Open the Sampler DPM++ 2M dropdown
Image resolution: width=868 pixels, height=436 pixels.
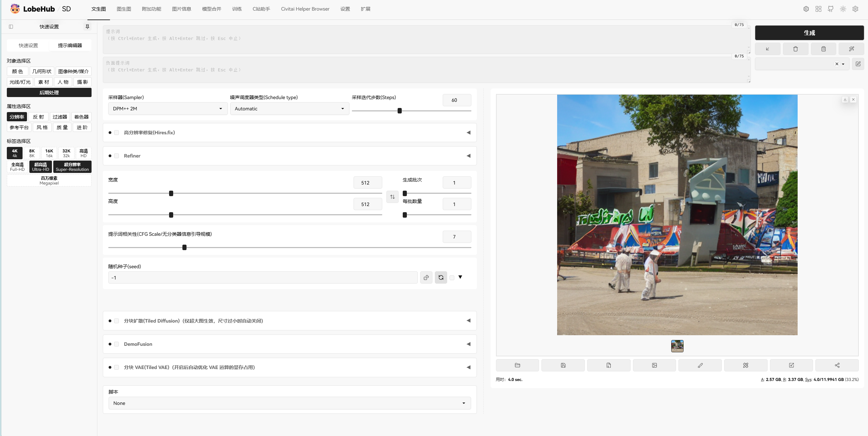[x=167, y=109]
